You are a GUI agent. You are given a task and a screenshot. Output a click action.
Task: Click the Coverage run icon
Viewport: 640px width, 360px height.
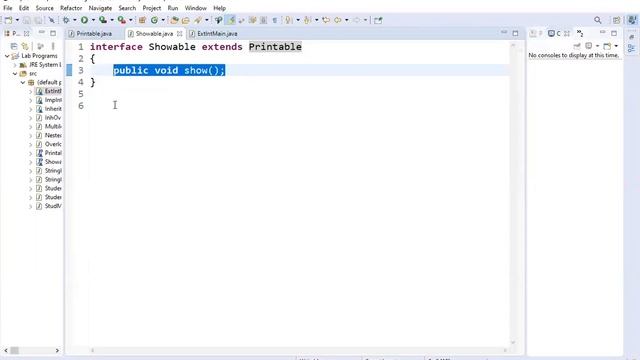pos(103,20)
